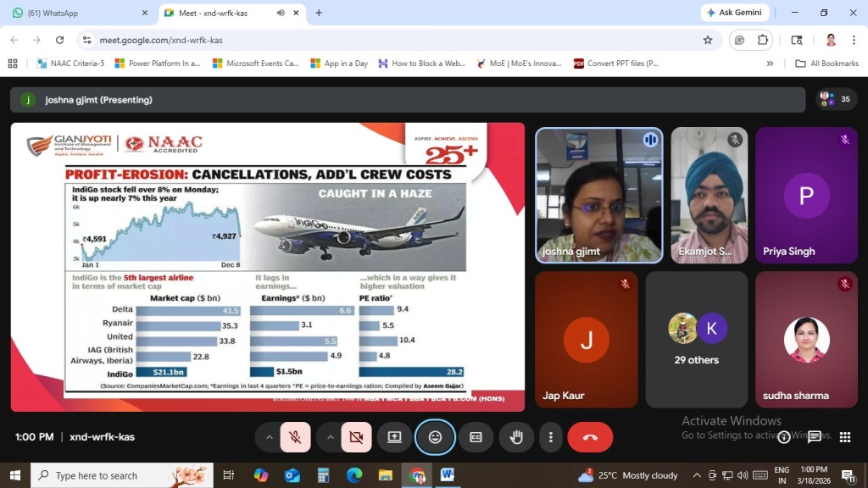Leave the call with red hang-up button
This screenshot has width=868, height=488.
pos(590,437)
